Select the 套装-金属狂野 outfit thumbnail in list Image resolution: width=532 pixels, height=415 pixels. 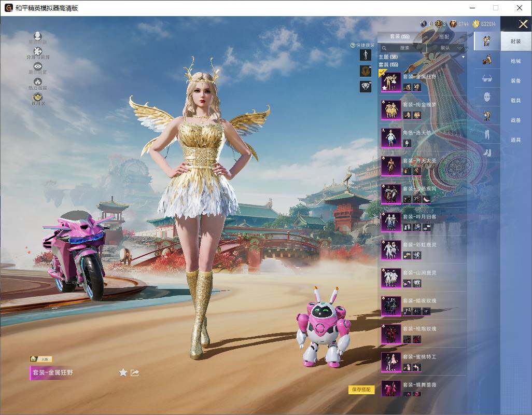391,82
